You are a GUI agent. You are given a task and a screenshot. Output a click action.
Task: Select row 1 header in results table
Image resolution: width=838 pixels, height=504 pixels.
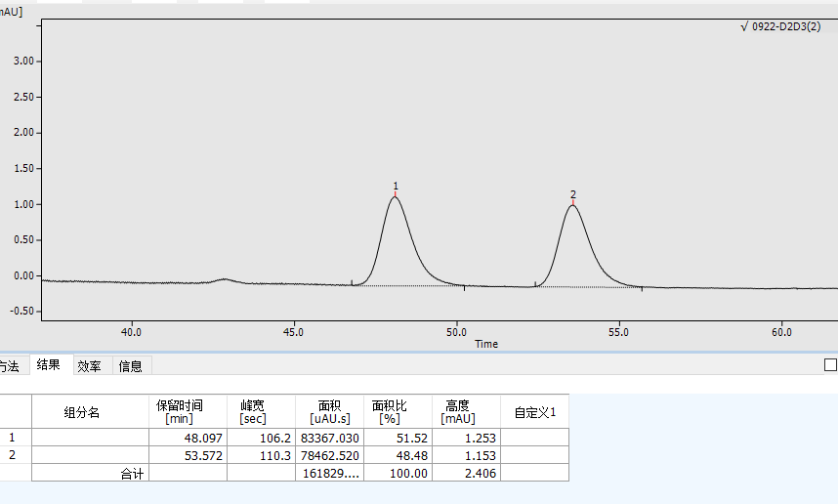14,439
